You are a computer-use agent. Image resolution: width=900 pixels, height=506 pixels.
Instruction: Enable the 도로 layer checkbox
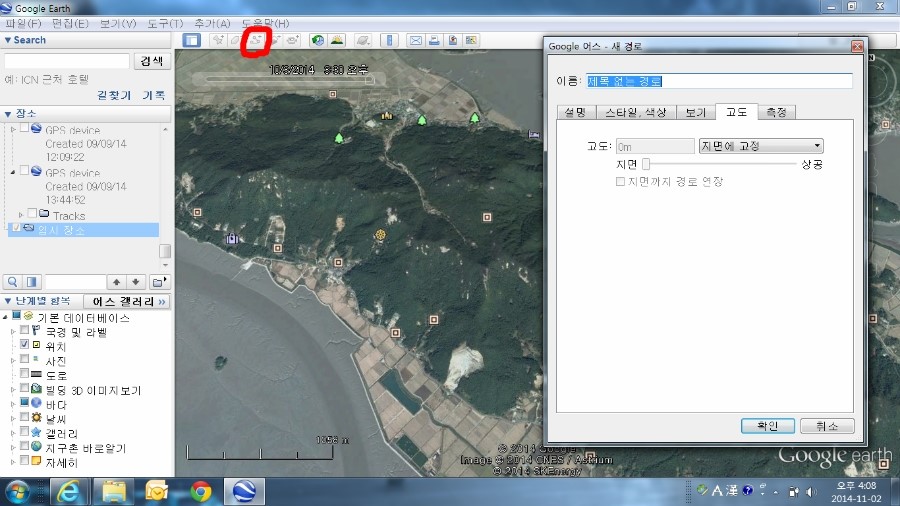point(24,373)
